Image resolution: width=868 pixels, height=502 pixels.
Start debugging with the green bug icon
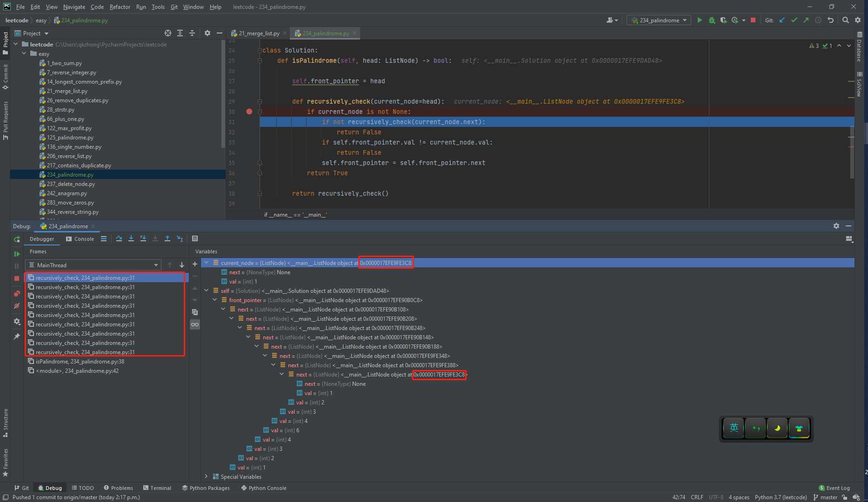[712, 20]
